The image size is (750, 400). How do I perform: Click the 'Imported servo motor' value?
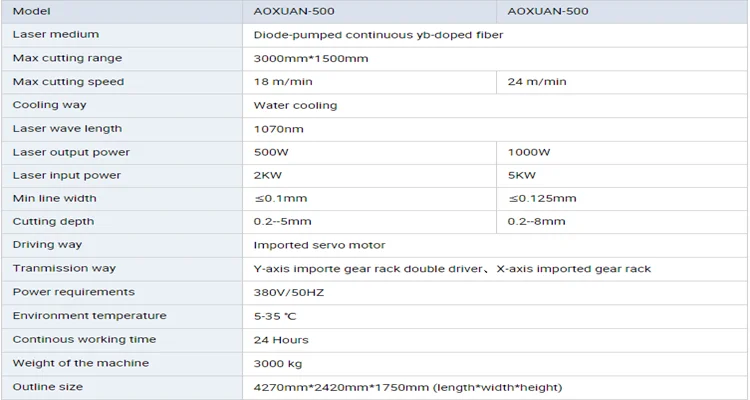coord(320,245)
